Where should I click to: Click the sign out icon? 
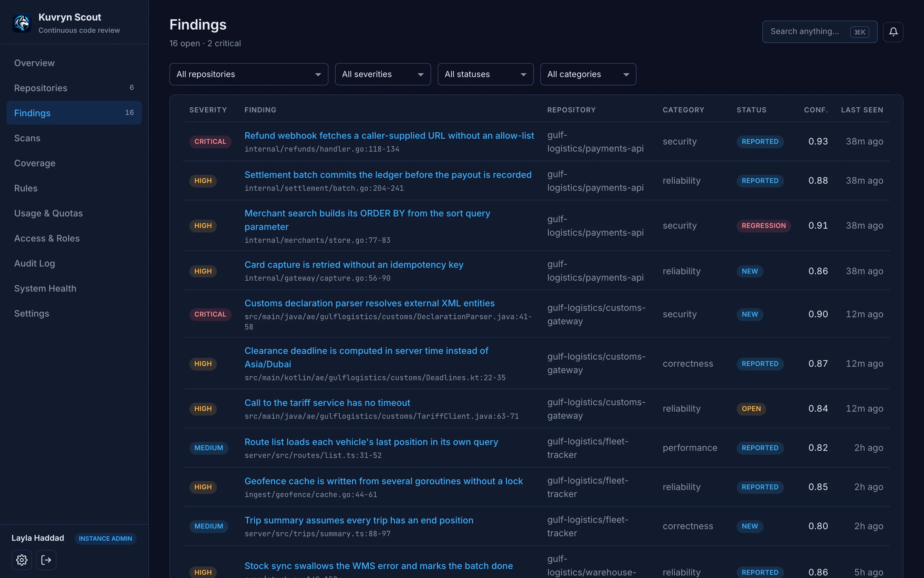point(46,560)
